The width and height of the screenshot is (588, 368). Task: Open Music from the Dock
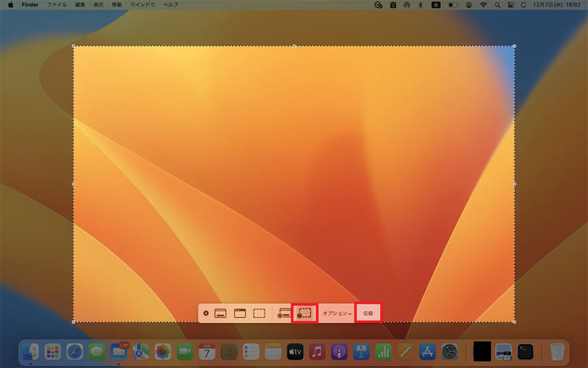pos(318,352)
